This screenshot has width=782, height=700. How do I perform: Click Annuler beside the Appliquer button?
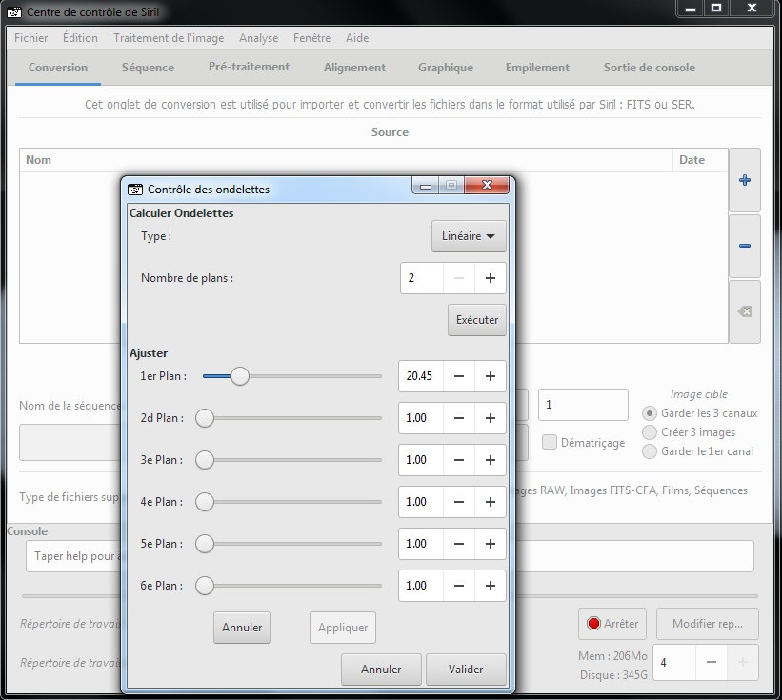242,628
